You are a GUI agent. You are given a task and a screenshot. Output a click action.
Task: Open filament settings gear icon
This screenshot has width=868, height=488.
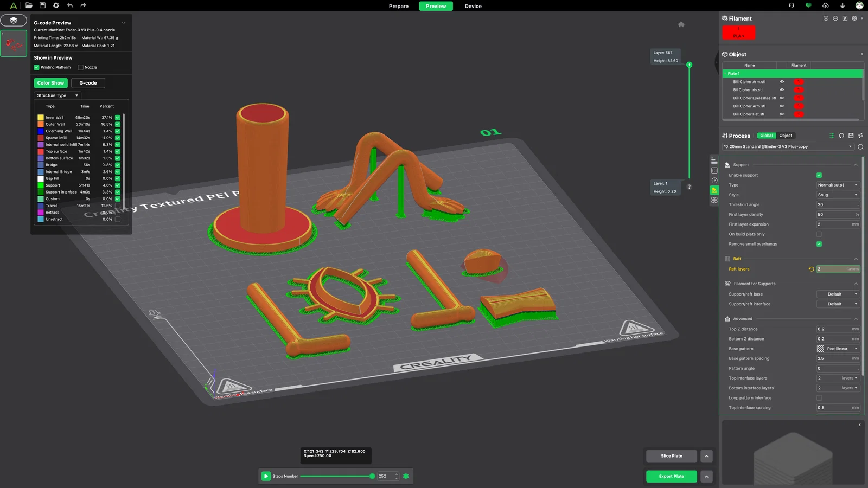pyautogui.click(x=854, y=18)
